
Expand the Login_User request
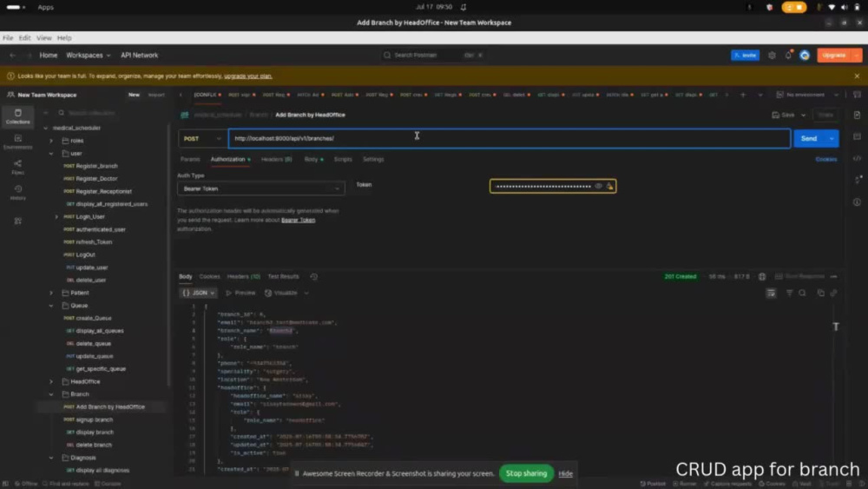(x=56, y=216)
